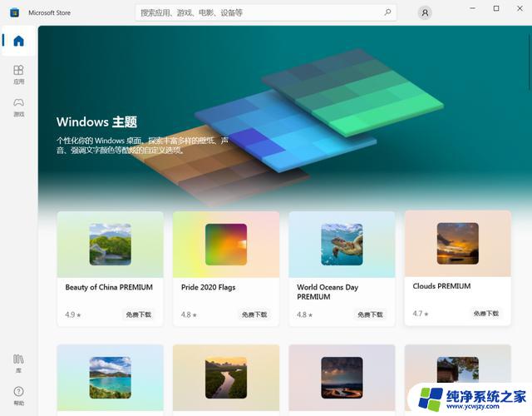This screenshot has height=416, width=532.
Task: Click the Clouds PREMIUM title
Action: coord(441,286)
